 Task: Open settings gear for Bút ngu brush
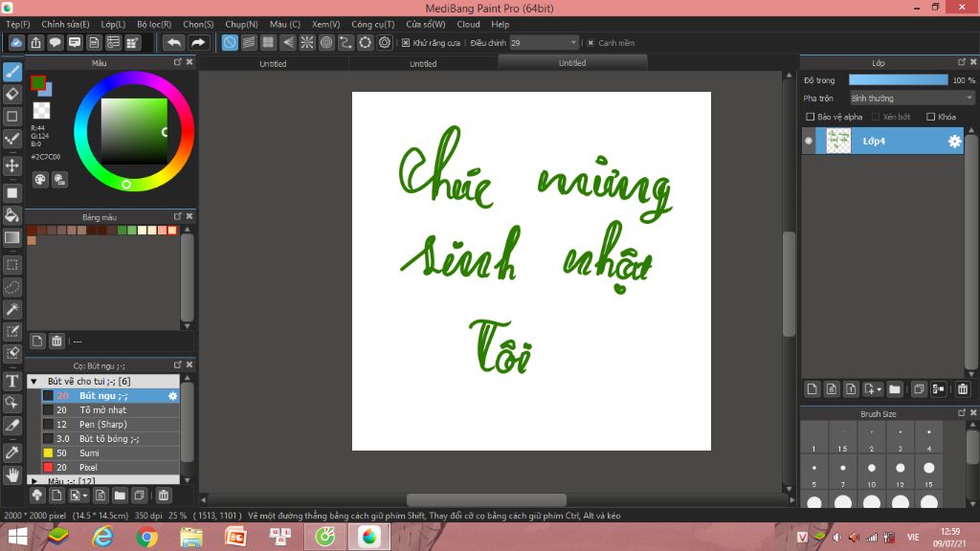tap(172, 395)
